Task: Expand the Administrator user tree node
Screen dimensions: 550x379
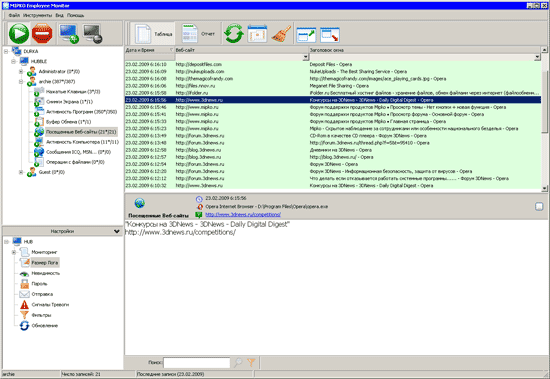Action: click(21, 72)
